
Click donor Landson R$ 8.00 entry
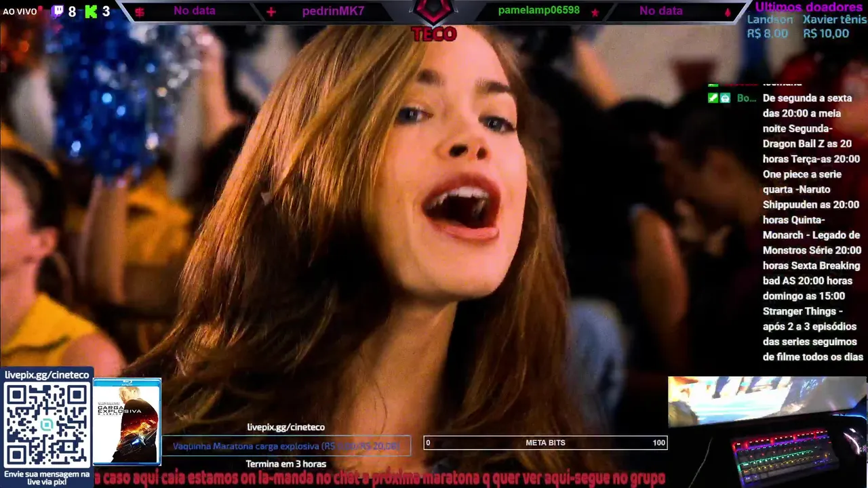click(x=769, y=26)
